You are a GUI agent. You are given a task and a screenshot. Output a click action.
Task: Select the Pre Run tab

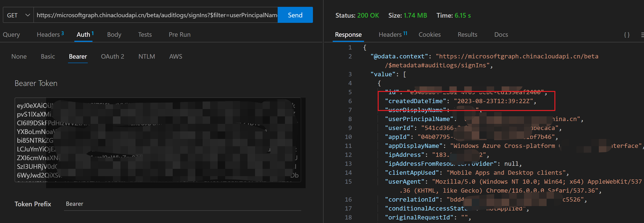pos(180,35)
